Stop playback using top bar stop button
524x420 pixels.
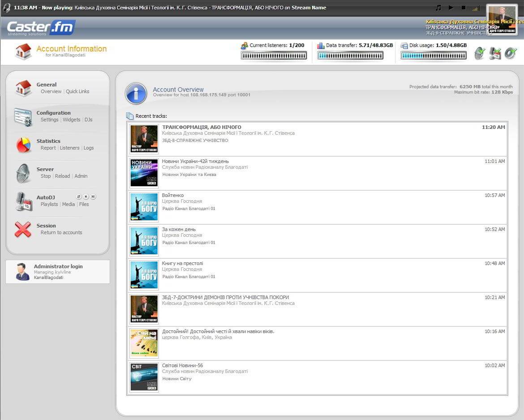464,8
